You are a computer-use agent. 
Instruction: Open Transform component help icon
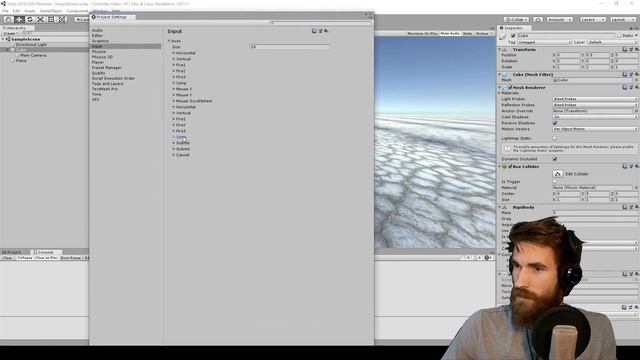(624, 49)
